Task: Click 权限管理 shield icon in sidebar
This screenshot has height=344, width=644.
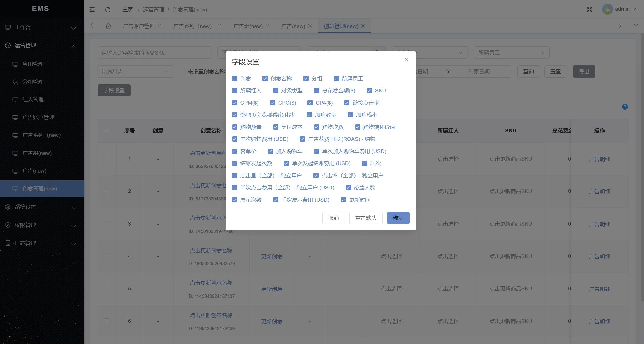Action: coord(8,225)
